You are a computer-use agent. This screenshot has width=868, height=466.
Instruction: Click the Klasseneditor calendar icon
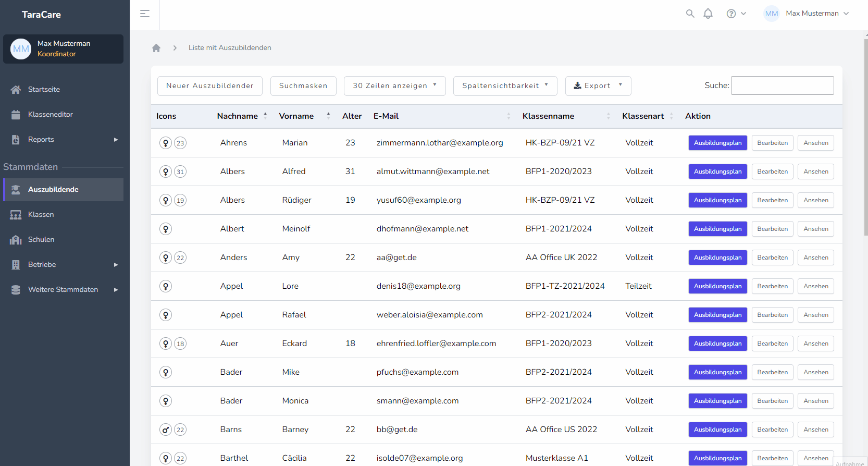point(16,115)
